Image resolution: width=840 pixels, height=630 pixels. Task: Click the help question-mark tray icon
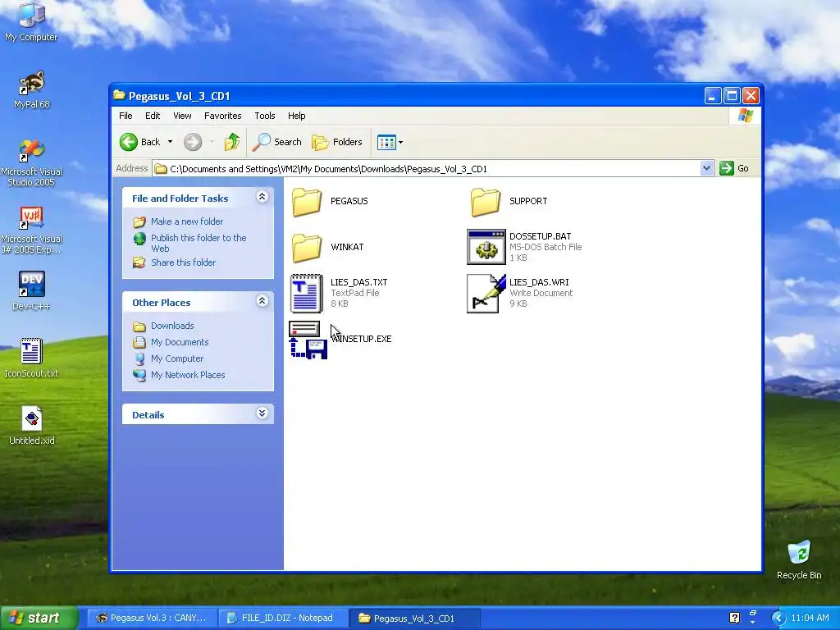point(734,619)
